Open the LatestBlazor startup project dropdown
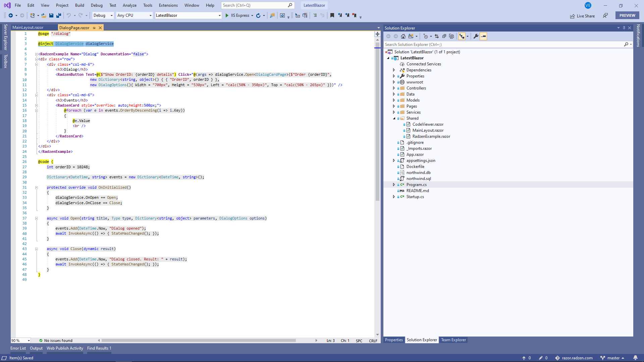This screenshot has width=644, height=362. (188, 15)
